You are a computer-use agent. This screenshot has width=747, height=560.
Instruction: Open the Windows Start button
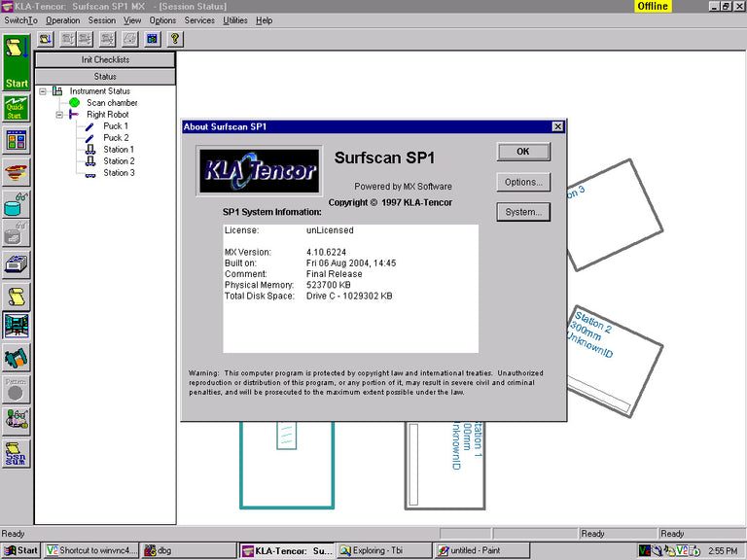coord(21,550)
